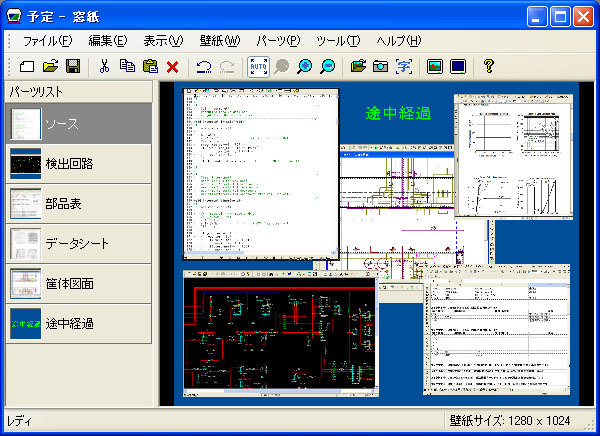
Task: Click the 途中経過 green text on canvas
Action: tap(397, 114)
